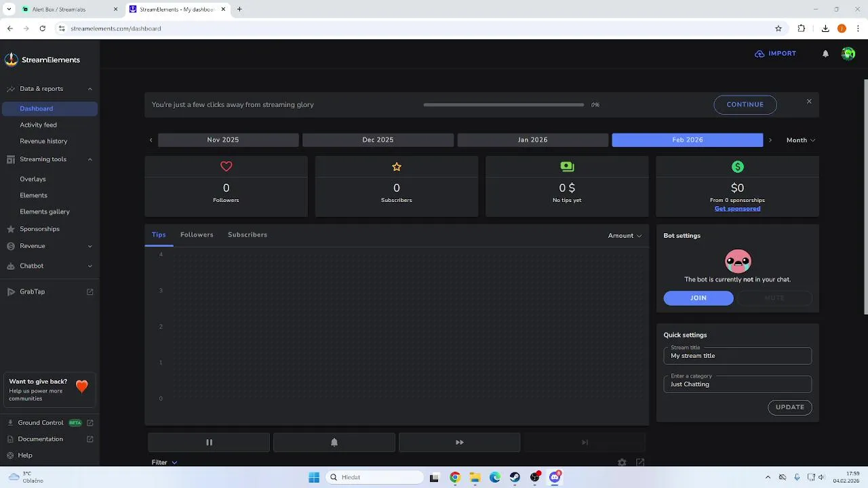The height and width of the screenshot is (488, 868).
Task: Open the Filter dropdown
Action: [164, 462]
